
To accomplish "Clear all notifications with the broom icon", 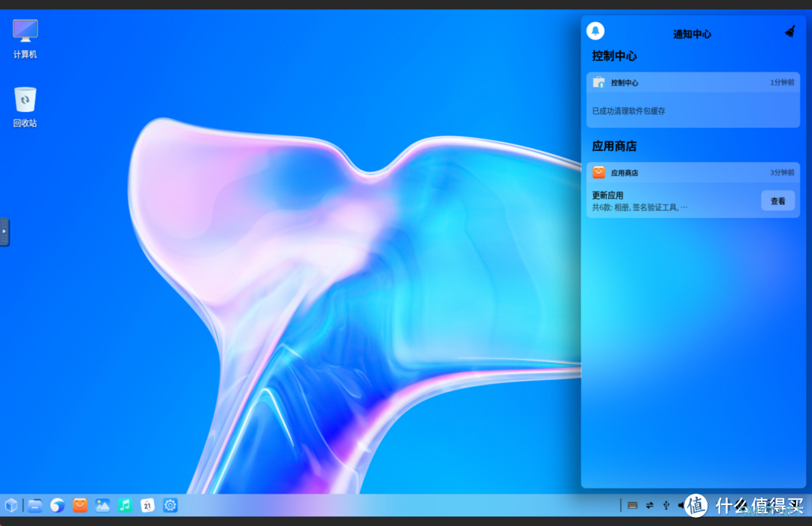I will pyautogui.click(x=790, y=32).
